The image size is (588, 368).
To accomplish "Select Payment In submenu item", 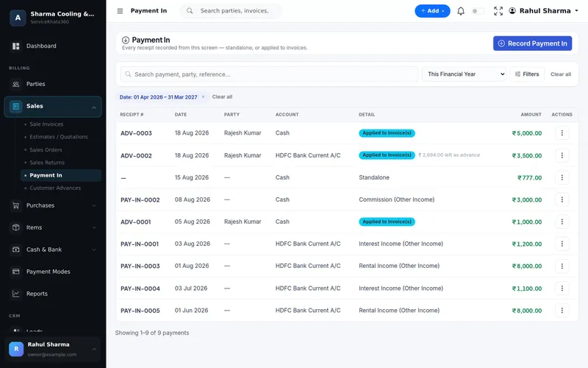I will (61, 175).
